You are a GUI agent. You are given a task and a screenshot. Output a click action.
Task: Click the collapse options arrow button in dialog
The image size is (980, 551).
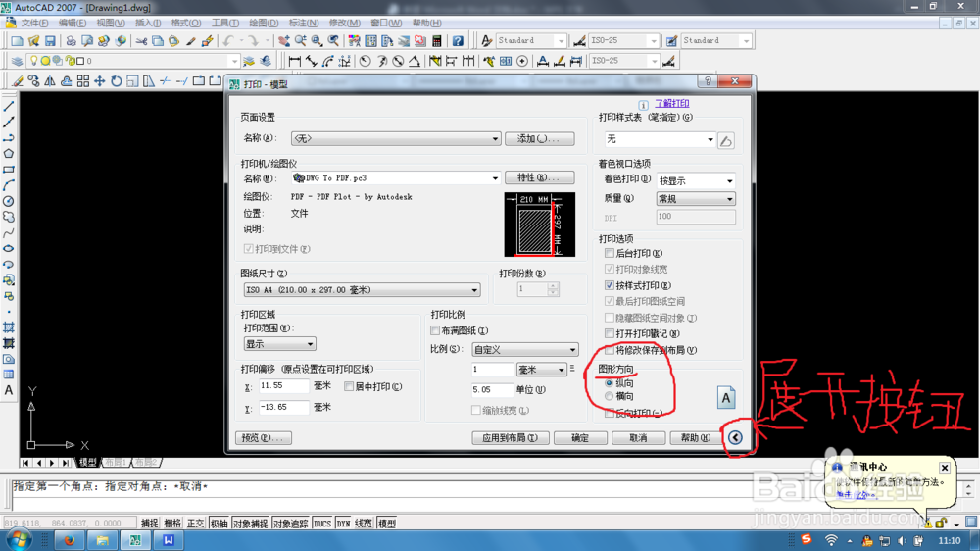735,438
